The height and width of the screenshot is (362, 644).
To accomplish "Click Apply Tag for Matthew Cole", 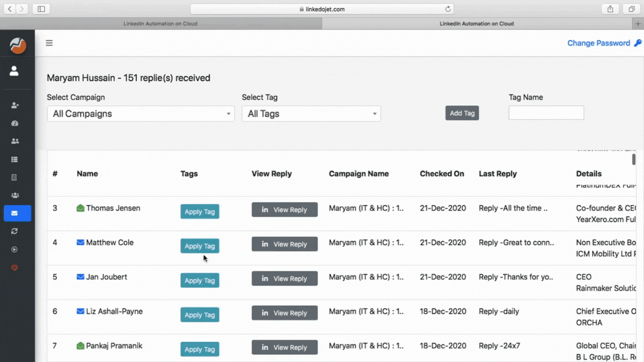I will pos(200,246).
